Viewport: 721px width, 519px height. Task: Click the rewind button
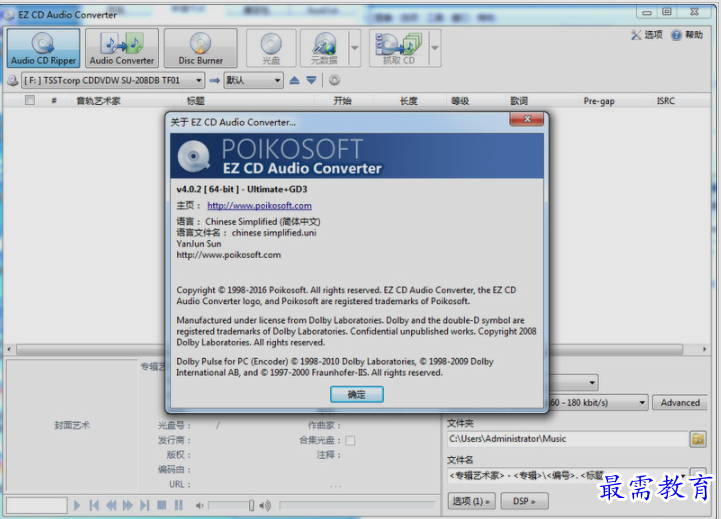pyautogui.click(x=111, y=506)
